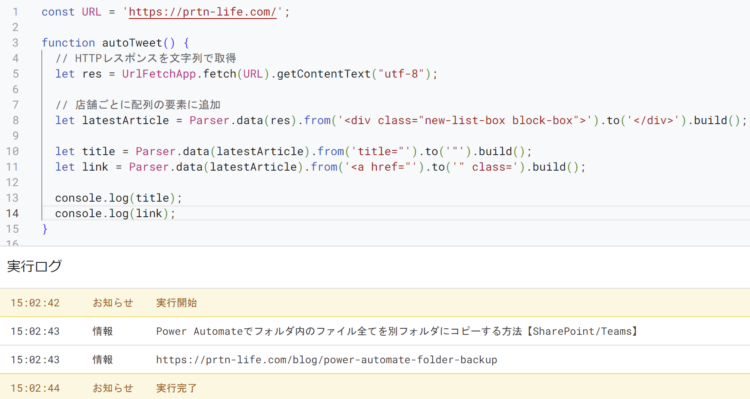Click the 15:02:42 timestamp

(35, 303)
